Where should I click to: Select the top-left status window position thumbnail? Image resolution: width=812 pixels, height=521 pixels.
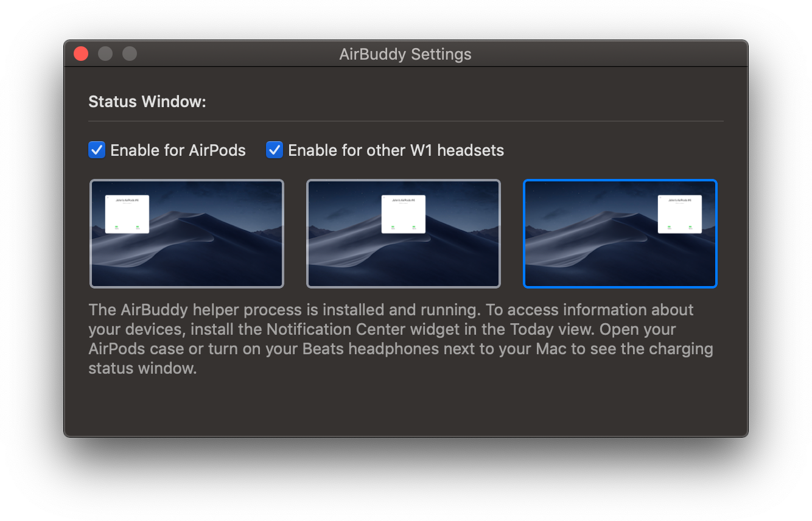coord(187,234)
